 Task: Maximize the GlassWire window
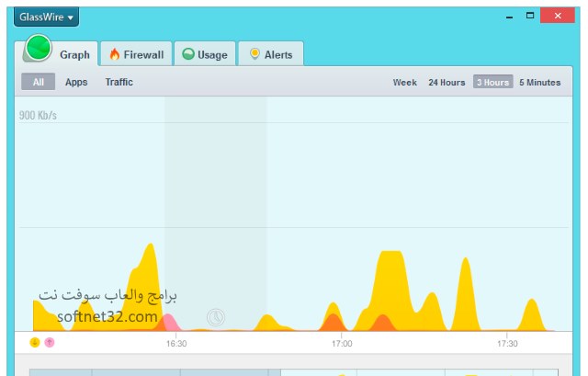point(530,16)
